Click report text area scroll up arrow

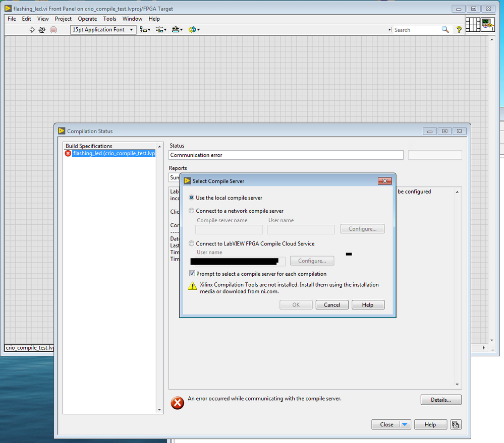click(x=457, y=193)
